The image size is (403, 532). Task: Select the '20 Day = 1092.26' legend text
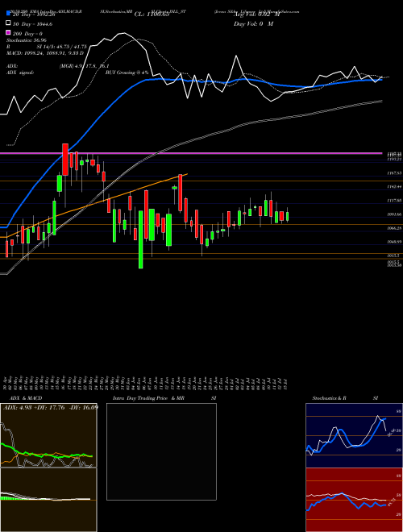coord(34,15)
